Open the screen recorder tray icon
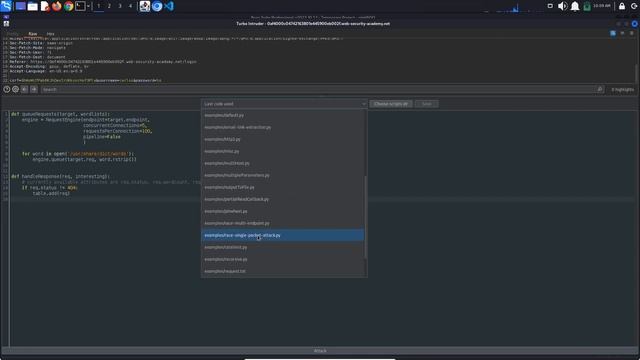640x360 pixels. 550,6
